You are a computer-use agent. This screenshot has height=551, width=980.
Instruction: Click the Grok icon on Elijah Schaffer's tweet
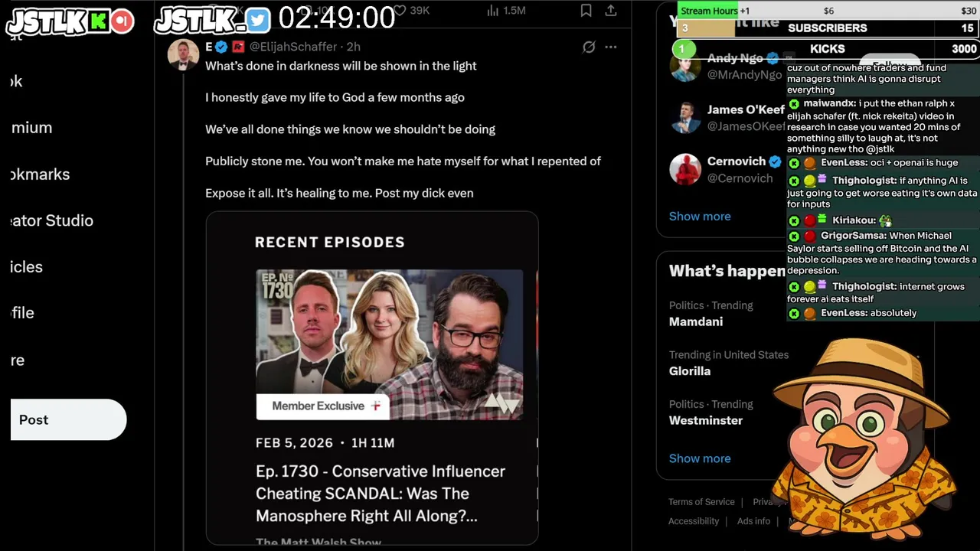pos(589,47)
